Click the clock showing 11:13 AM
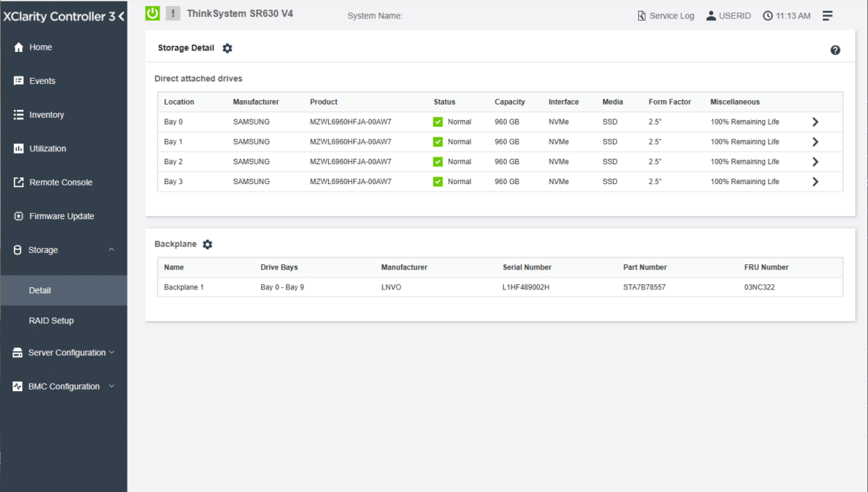Screen dimensions: 868x492 coord(786,16)
